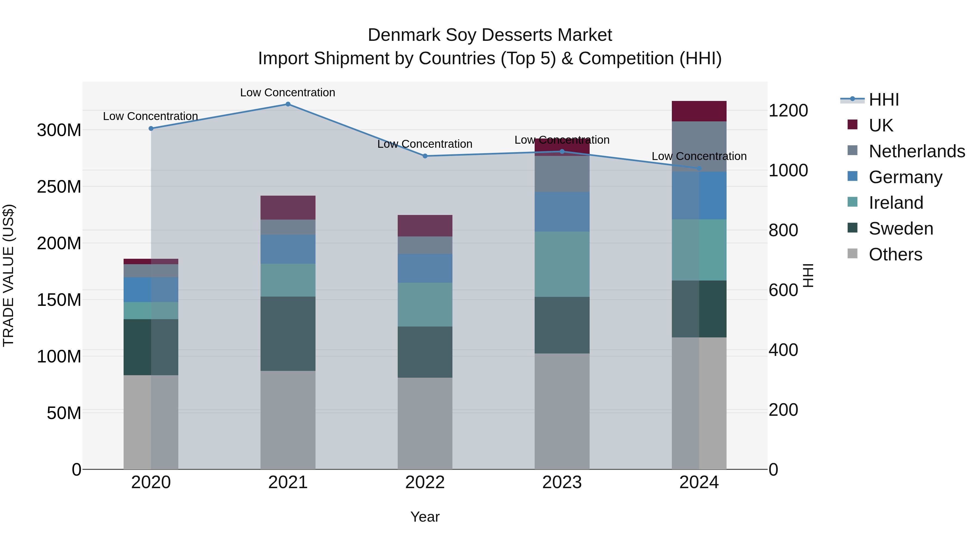This screenshot has height=551, width=980.
Task: Click the UK legend color swatch
Action: tap(853, 124)
